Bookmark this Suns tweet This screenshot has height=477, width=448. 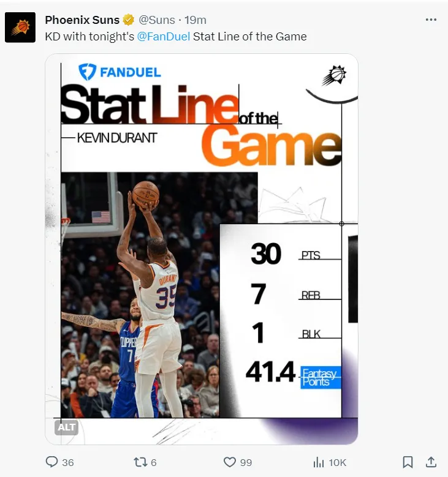[x=408, y=462]
